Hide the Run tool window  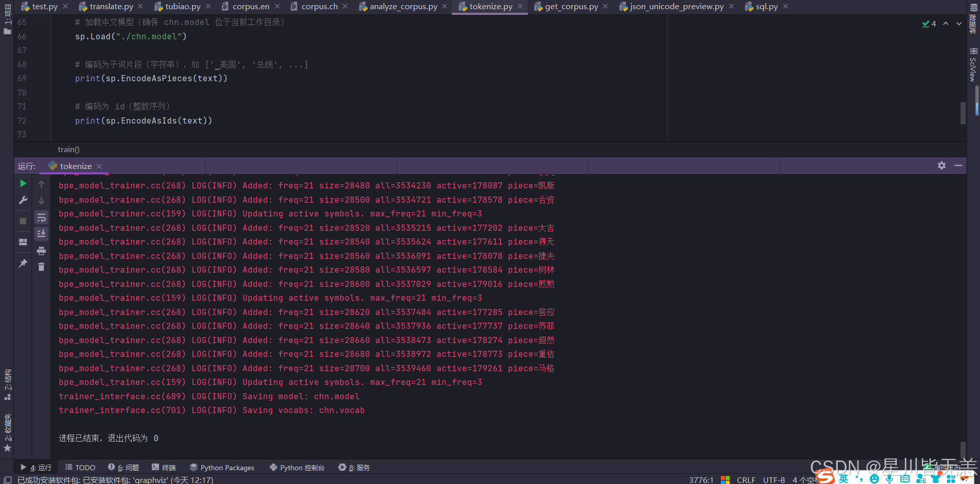(959, 165)
